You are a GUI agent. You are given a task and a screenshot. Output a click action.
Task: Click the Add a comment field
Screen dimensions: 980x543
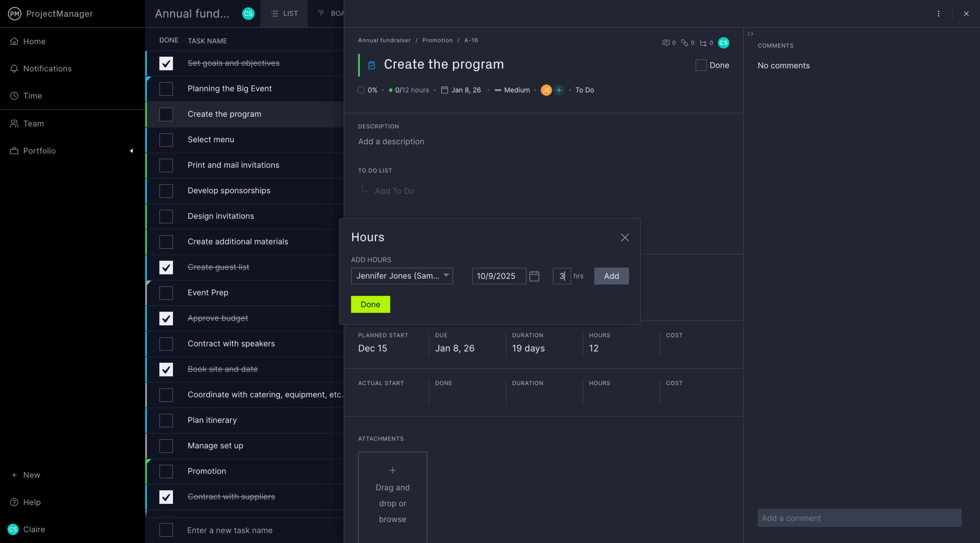pyautogui.click(x=859, y=518)
